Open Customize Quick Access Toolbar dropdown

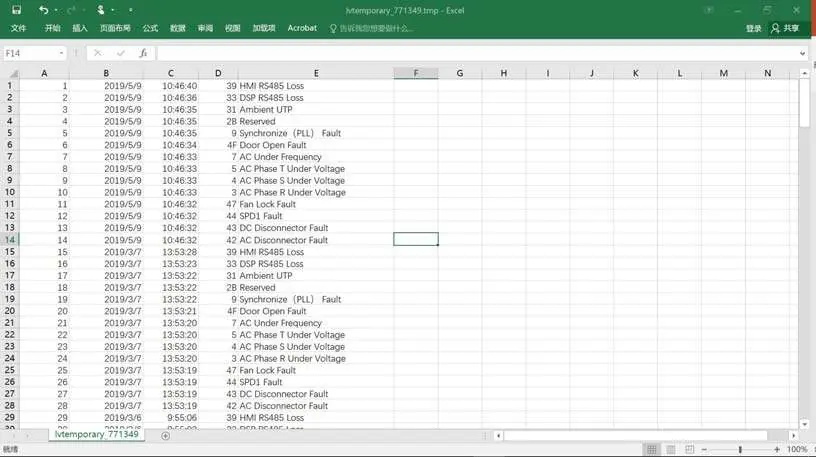coord(131,10)
